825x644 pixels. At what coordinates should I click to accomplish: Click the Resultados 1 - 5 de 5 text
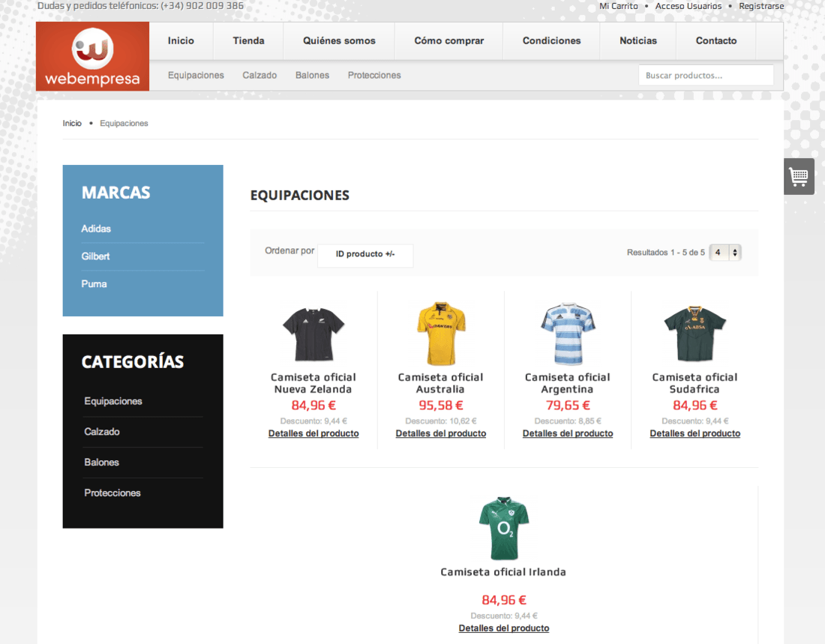coord(665,253)
